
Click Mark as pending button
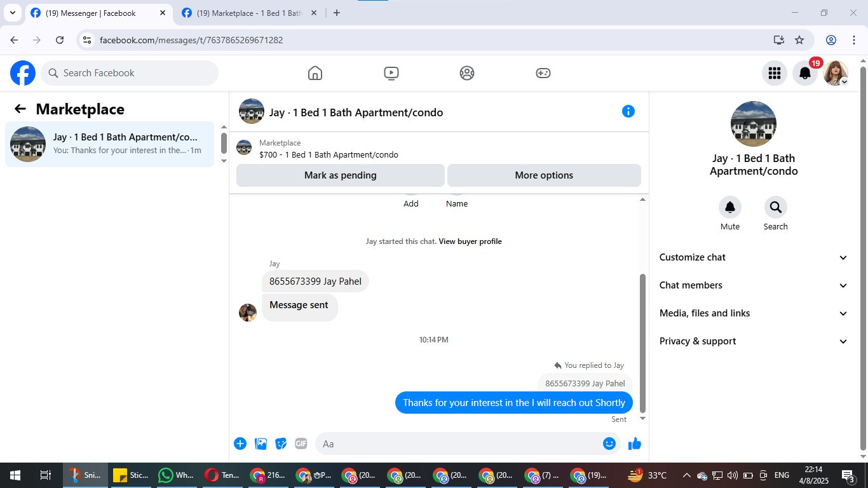pyautogui.click(x=341, y=175)
